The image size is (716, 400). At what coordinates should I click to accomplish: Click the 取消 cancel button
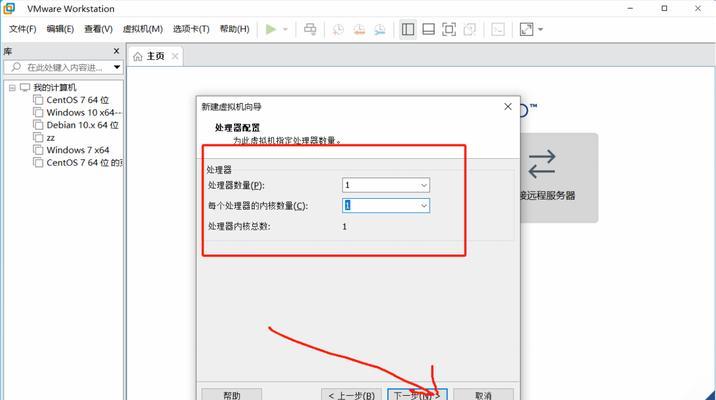483,395
